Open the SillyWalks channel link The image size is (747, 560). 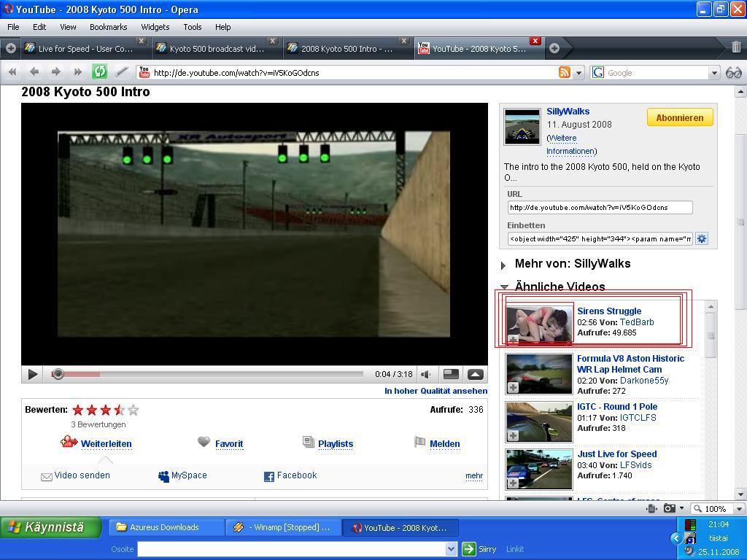pyautogui.click(x=568, y=112)
